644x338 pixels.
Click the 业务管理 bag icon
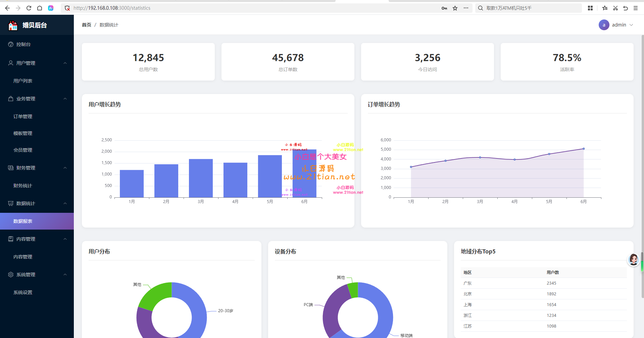[11, 99]
